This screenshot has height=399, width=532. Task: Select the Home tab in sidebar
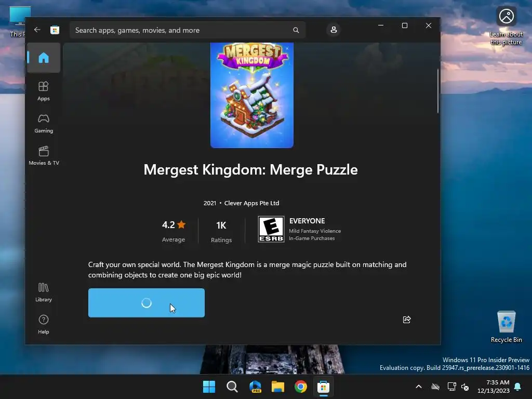click(x=44, y=58)
